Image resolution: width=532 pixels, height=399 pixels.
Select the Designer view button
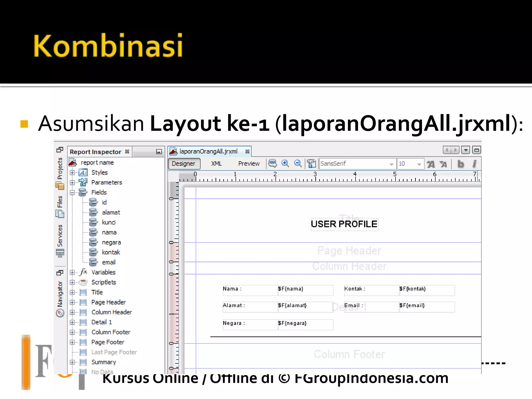coord(184,164)
